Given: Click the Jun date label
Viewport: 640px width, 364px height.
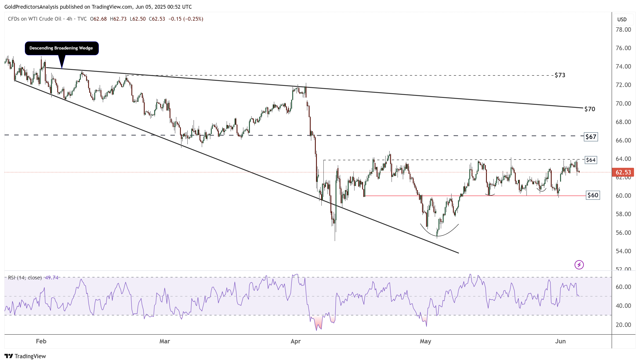Looking at the screenshot, I should [x=560, y=341].
